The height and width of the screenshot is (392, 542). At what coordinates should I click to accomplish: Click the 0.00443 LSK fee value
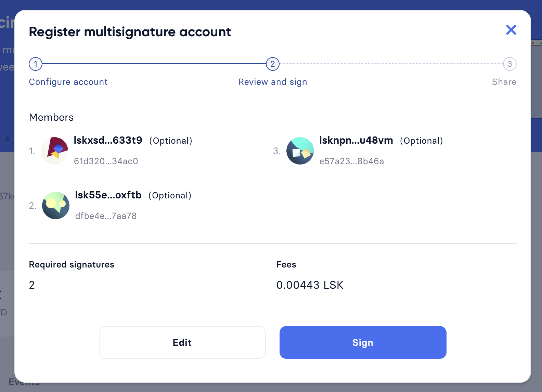point(310,285)
